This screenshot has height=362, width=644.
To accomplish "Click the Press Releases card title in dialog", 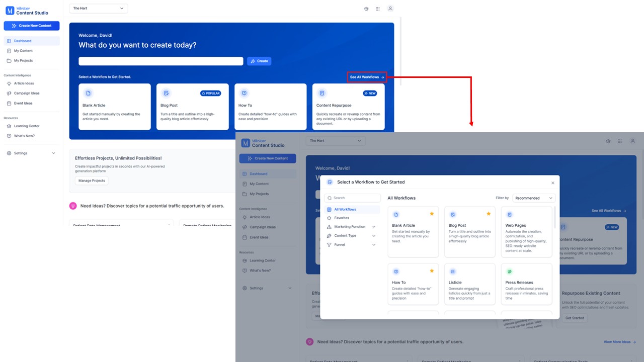I will click(519, 283).
